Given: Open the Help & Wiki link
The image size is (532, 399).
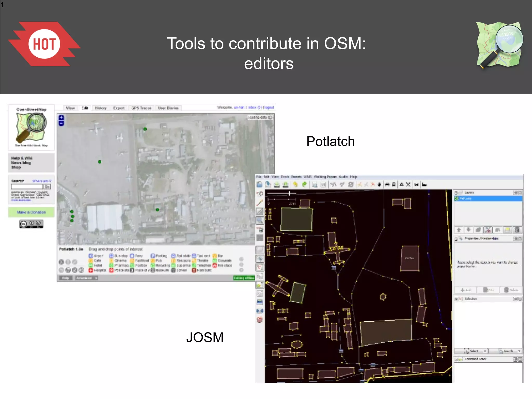Looking at the screenshot, I should pyautogui.click(x=22, y=158).
